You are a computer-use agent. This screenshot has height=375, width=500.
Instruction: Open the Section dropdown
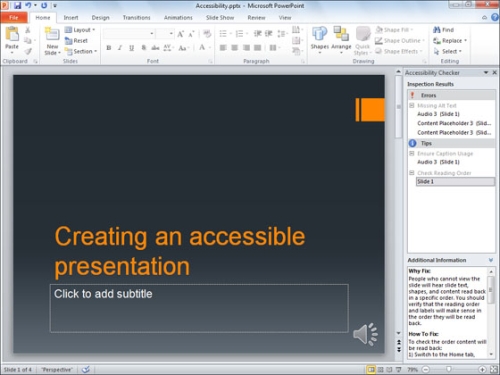(81, 51)
